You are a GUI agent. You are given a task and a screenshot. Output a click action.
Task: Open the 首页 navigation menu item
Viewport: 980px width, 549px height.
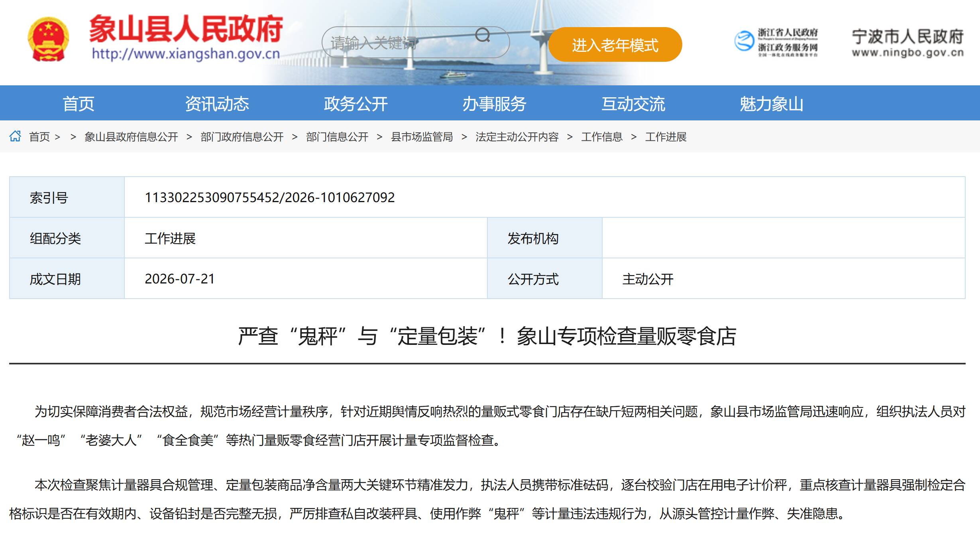click(78, 104)
